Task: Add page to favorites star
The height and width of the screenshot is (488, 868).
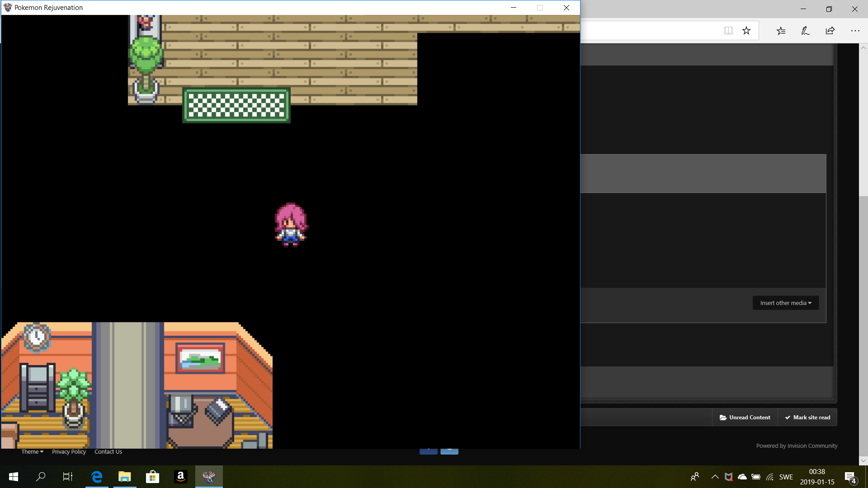Action: [x=746, y=31]
